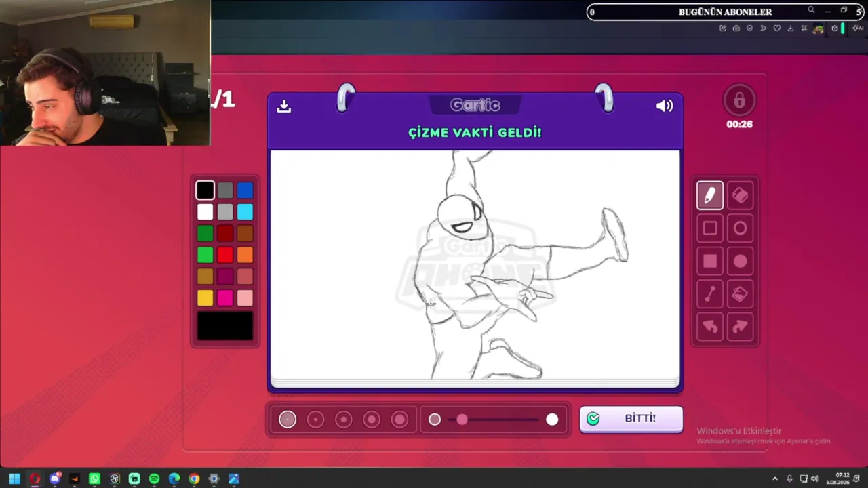Choose the outlined ellipse shape tool
The height and width of the screenshot is (488, 868).
740,228
